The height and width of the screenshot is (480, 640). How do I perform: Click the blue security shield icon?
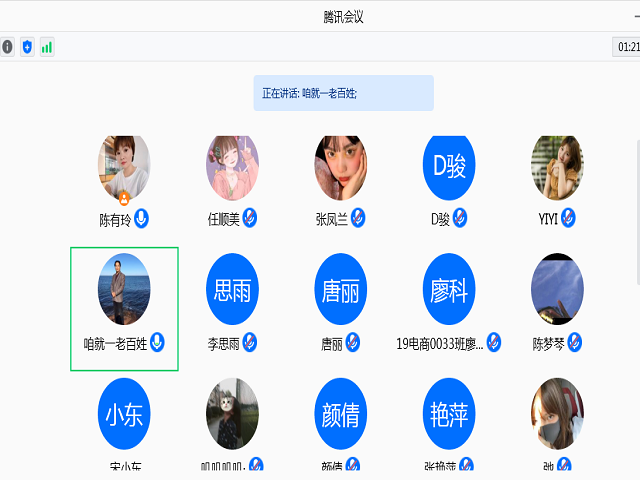coord(27,47)
